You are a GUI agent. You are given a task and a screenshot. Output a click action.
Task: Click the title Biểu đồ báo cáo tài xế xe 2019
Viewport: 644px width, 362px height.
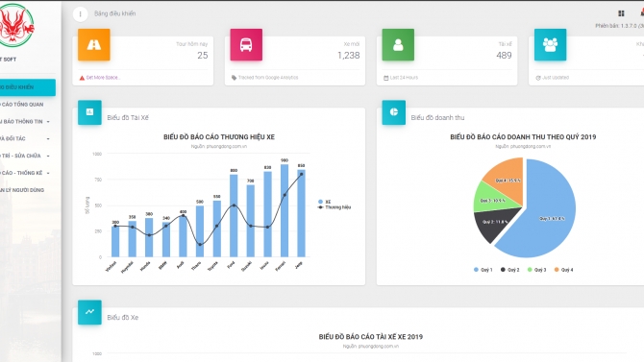point(371,337)
